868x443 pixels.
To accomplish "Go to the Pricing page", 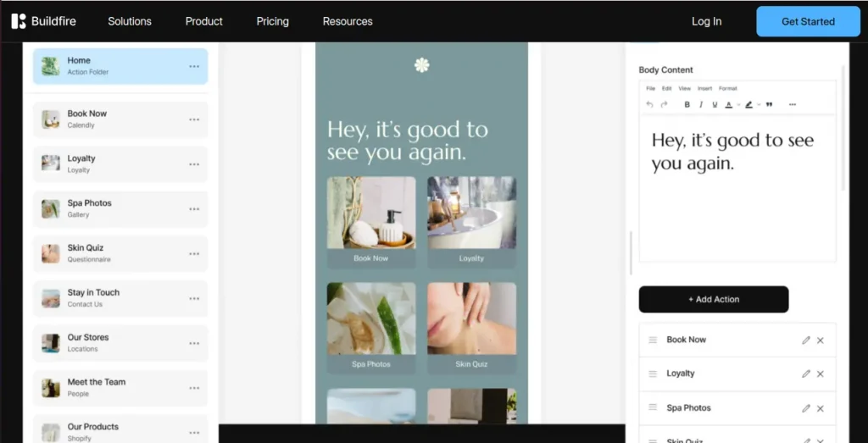I will tap(272, 21).
